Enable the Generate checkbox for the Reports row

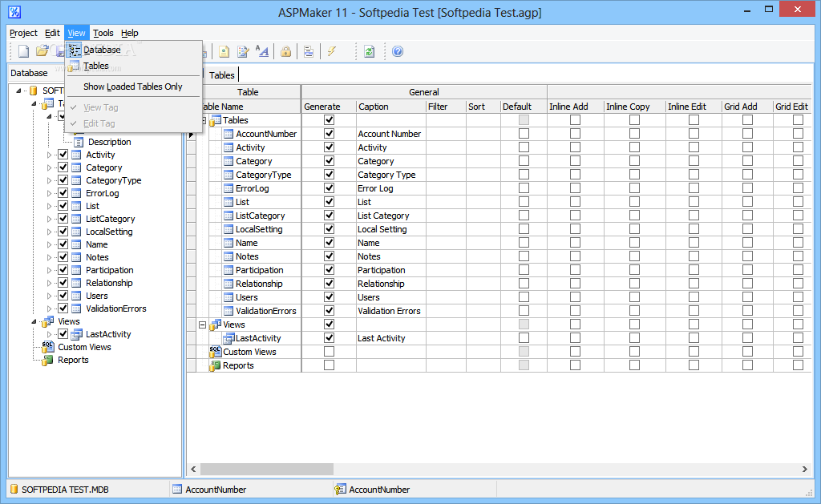pyautogui.click(x=329, y=365)
